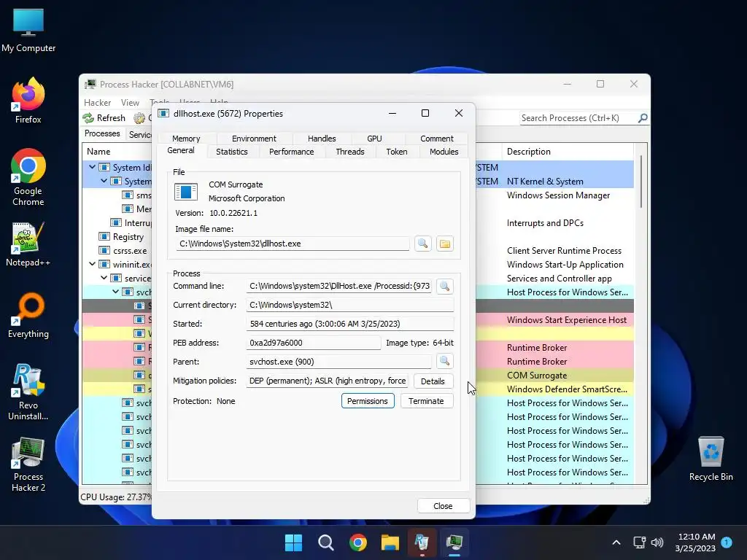The width and height of the screenshot is (747, 560).
Task: Open Hacker menu in Process Hacker
Action: click(97, 102)
